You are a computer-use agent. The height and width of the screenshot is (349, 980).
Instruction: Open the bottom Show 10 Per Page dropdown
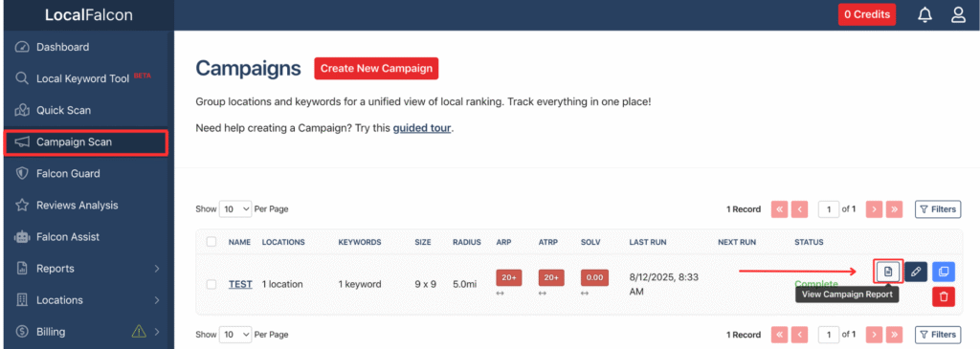pos(235,334)
